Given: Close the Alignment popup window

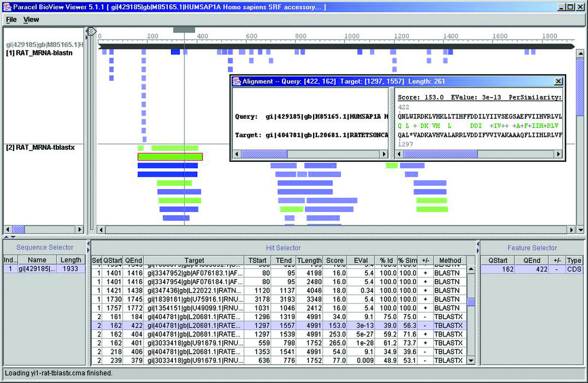Looking at the screenshot, I should 558,82.
